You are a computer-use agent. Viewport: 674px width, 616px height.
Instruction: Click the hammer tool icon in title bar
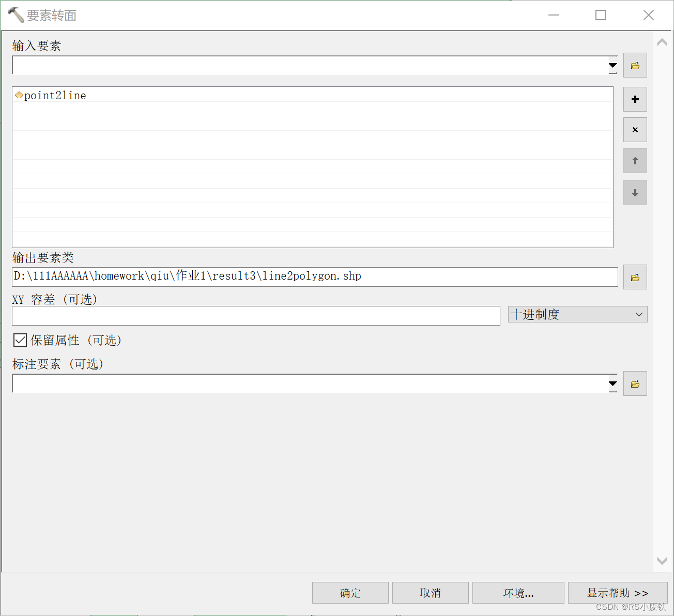coord(16,15)
